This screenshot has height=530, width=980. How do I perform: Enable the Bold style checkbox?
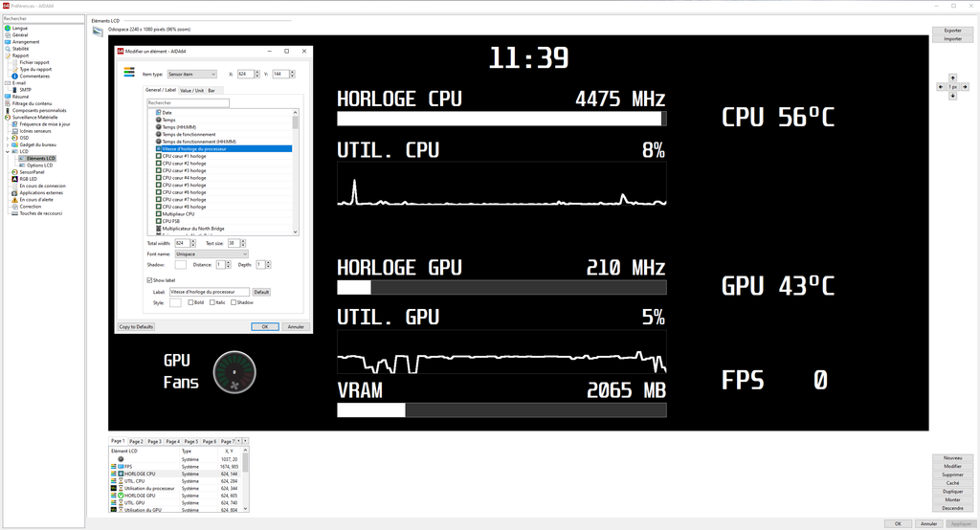pos(190,302)
